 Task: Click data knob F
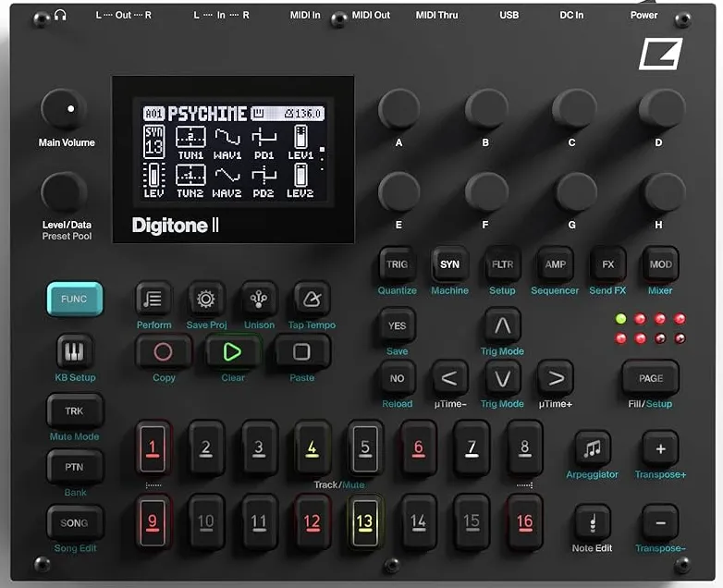[486, 193]
